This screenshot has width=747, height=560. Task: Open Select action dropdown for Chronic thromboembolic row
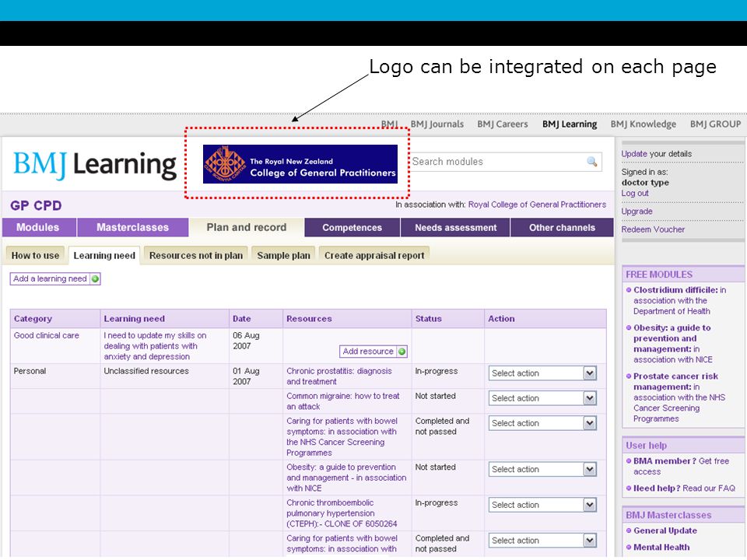(x=542, y=505)
